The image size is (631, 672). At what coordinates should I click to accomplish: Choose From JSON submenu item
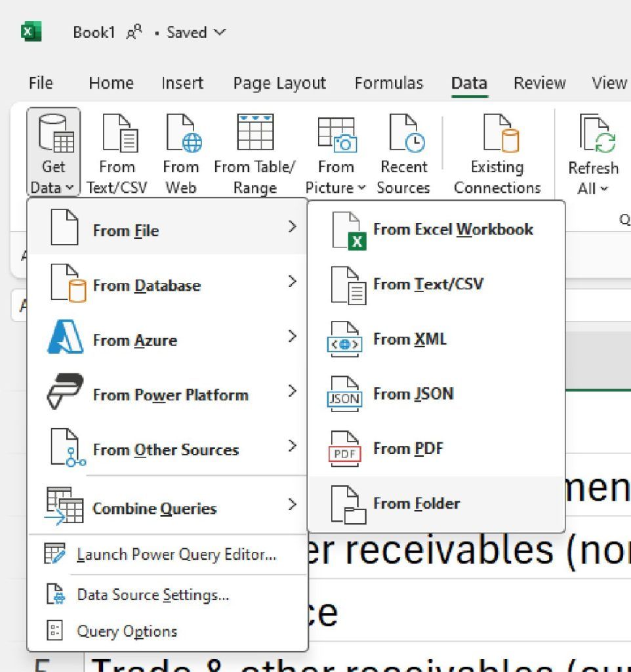pyautogui.click(x=436, y=394)
